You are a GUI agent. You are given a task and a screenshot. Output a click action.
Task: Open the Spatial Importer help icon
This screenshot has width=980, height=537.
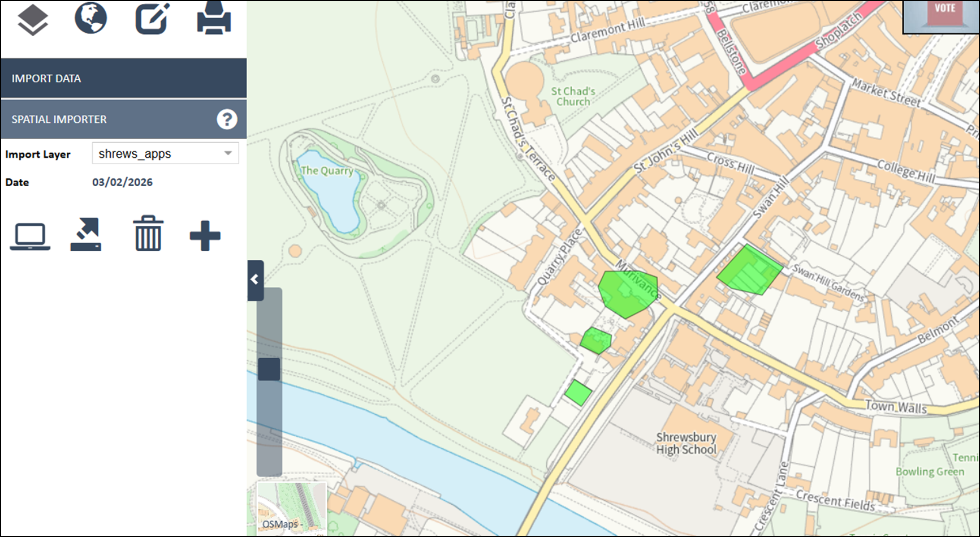[227, 119]
